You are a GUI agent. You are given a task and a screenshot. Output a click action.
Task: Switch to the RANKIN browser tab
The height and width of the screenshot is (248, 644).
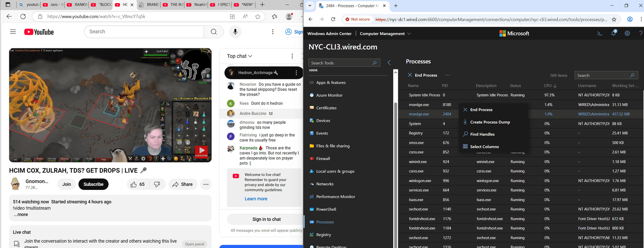tap(77, 5)
